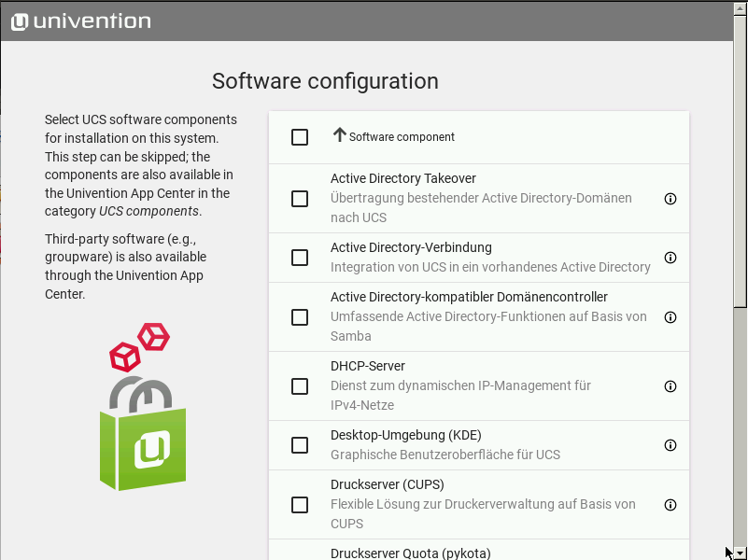The height and width of the screenshot is (560, 748).
Task: Check the DHCP-Server component checkbox
Action: 300,386
